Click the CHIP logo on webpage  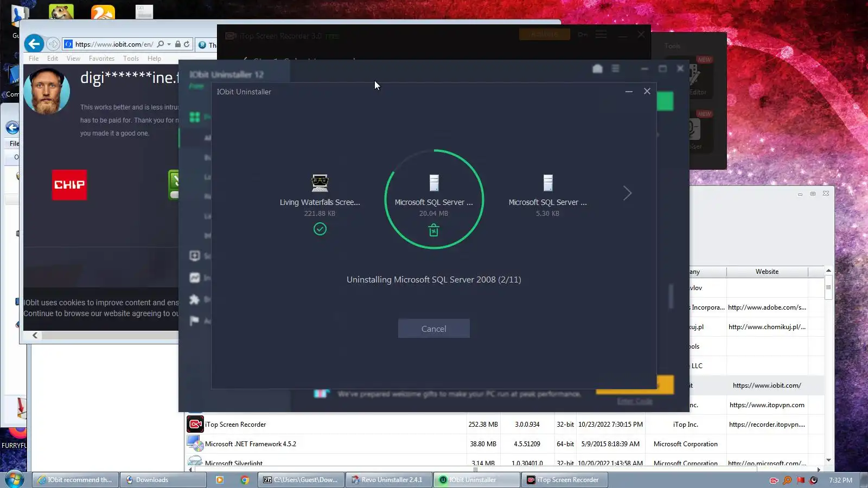click(69, 185)
